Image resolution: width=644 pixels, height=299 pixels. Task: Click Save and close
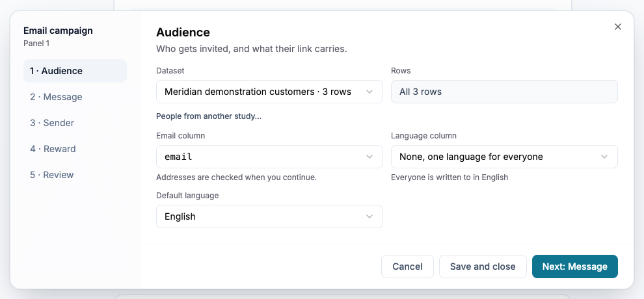pyautogui.click(x=483, y=266)
